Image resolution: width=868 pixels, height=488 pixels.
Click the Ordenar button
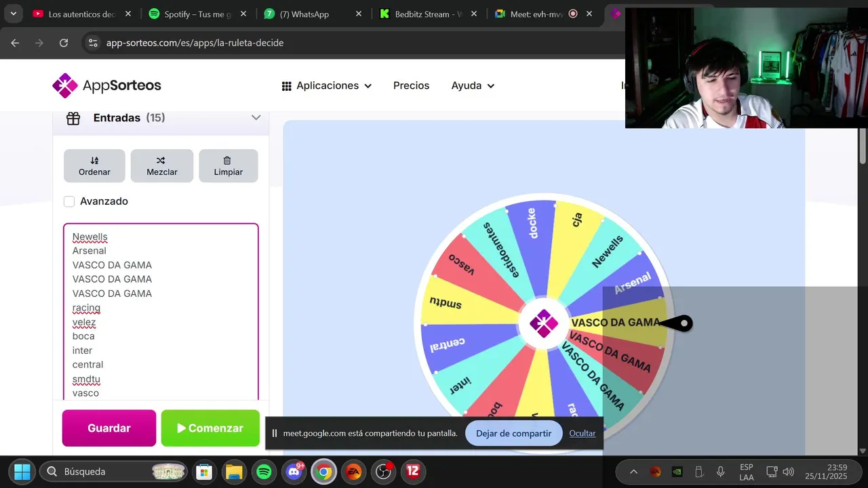click(94, 166)
